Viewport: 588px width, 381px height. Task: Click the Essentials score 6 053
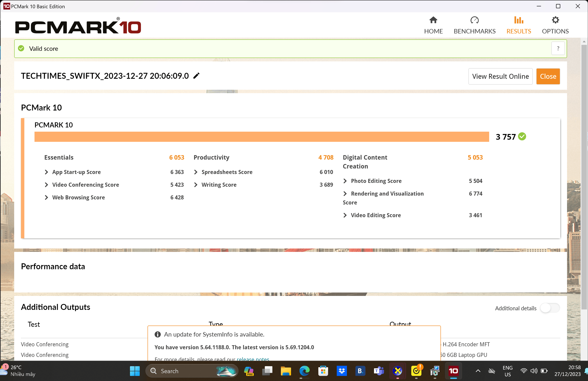177,157
